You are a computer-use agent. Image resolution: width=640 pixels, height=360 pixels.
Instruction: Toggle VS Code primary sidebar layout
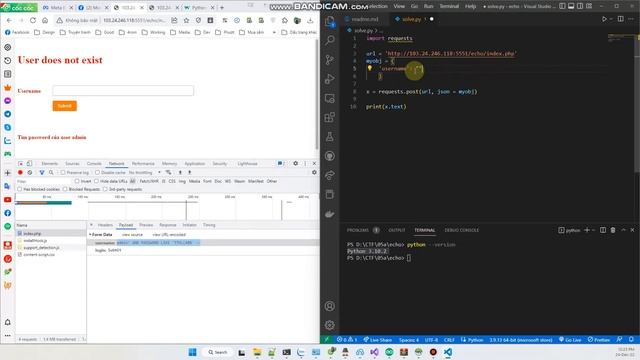[562, 6]
